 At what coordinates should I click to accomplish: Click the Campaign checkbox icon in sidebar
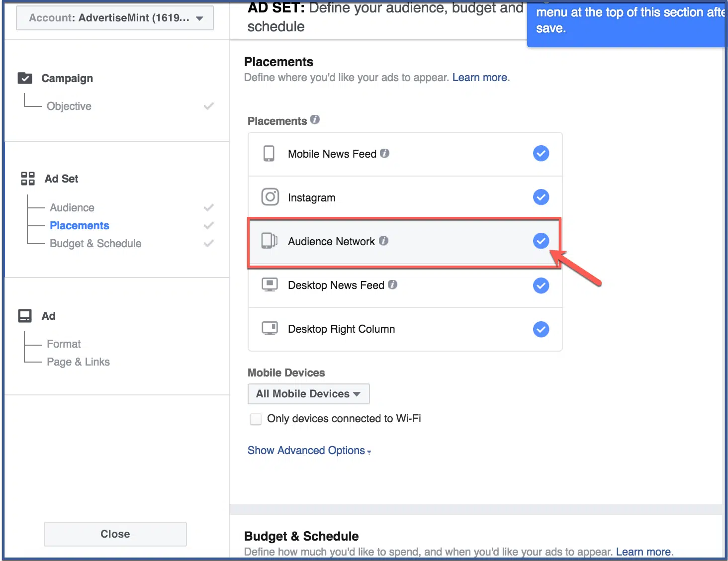25,78
